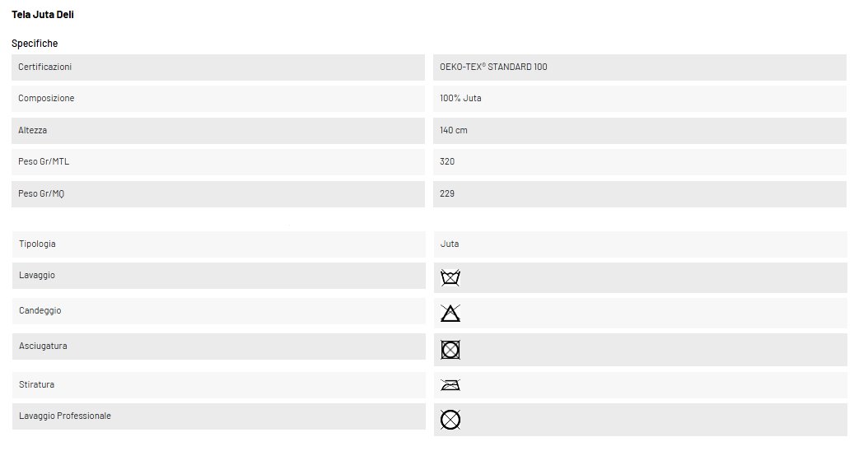
Task: Click the 229 weight value
Action: (447, 193)
